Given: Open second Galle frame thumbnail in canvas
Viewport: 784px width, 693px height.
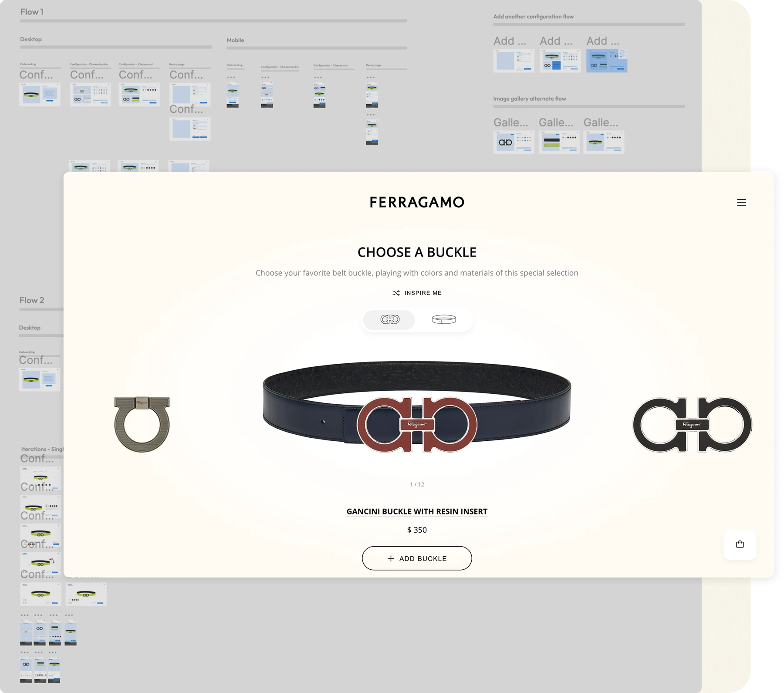Looking at the screenshot, I should (x=559, y=142).
